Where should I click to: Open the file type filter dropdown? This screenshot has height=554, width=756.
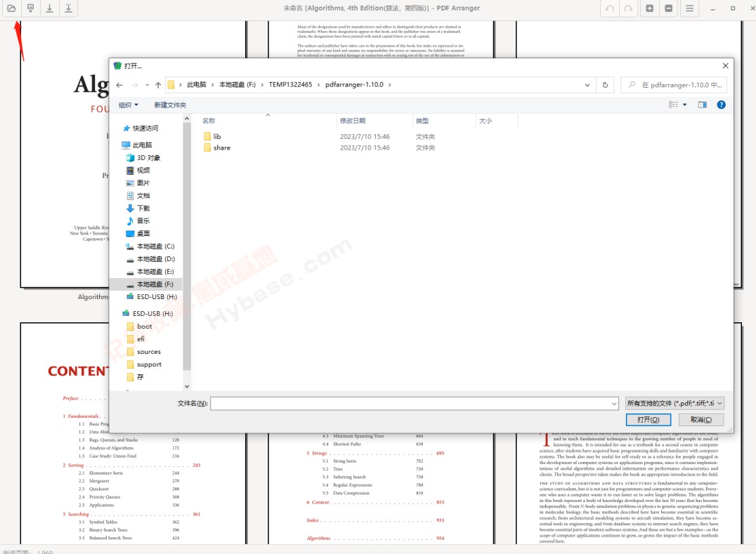click(675, 403)
